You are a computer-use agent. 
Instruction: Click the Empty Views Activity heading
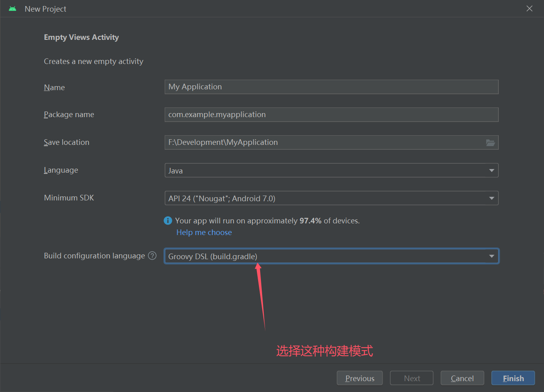tap(81, 37)
